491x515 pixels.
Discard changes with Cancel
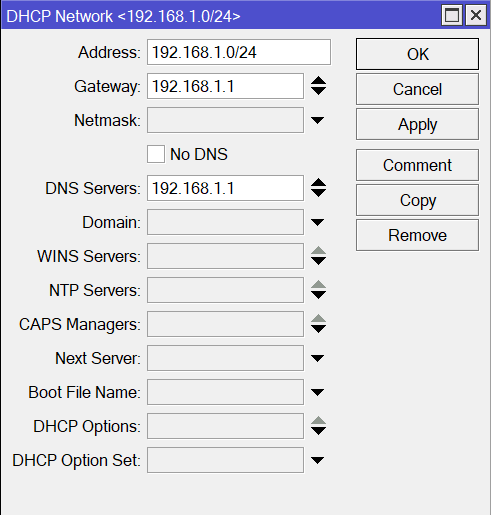[417, 89]
